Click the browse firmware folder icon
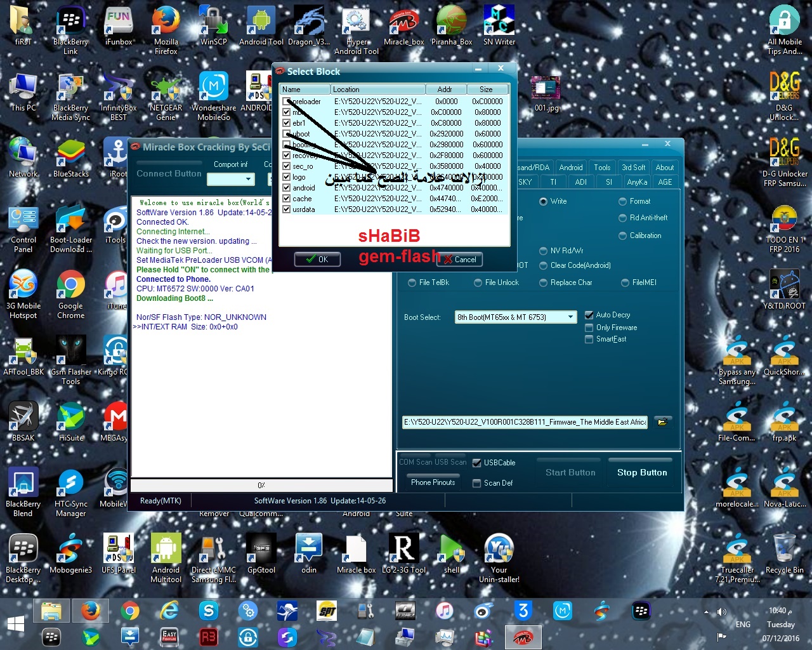The height and width of the screenshot is (650, 812). (x=662, y=422)
